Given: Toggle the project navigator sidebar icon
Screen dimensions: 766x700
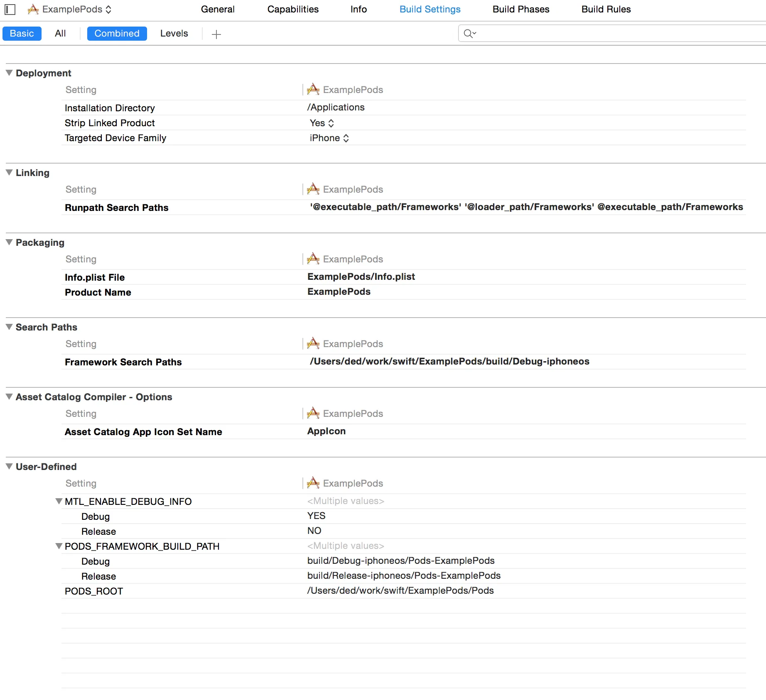Looking at the screenshot, I should [10, 9].
